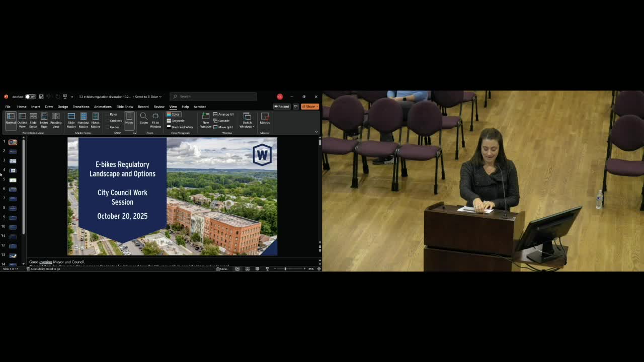Viewport: 644px width, 362px height.
Task: Select Grayscale color mode
Action: pos(176,121)
